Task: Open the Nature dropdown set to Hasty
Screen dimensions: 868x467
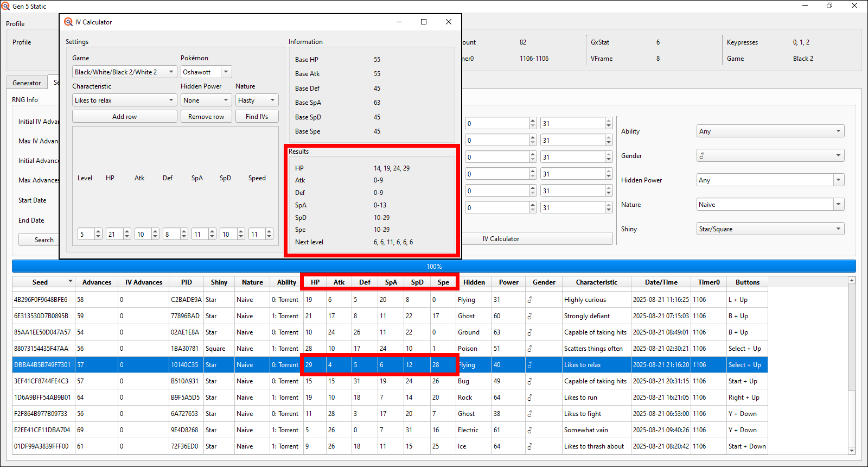Action: pos(257,100)
